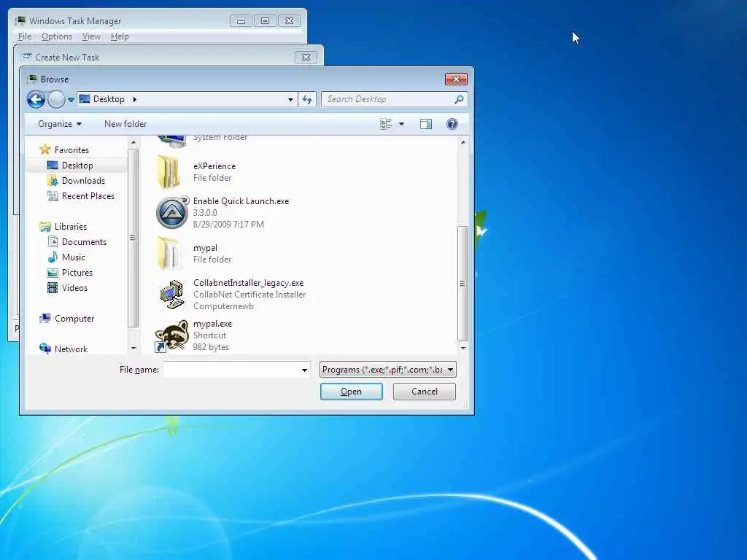Click the File name input field
The width and height of the screenshot is (747, 560).
pyautogui.click(x=231, y=370)
